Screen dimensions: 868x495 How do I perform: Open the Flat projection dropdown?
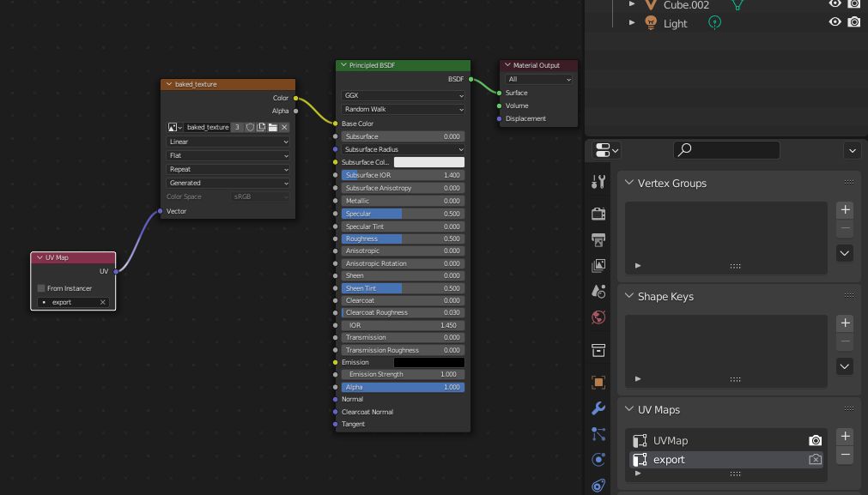(228, 155)
